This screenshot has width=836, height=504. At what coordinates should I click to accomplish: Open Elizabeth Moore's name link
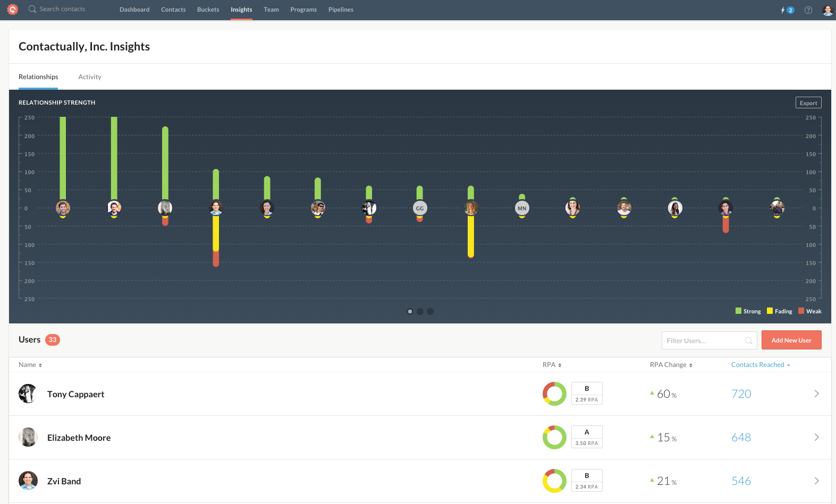pos(79,438)
